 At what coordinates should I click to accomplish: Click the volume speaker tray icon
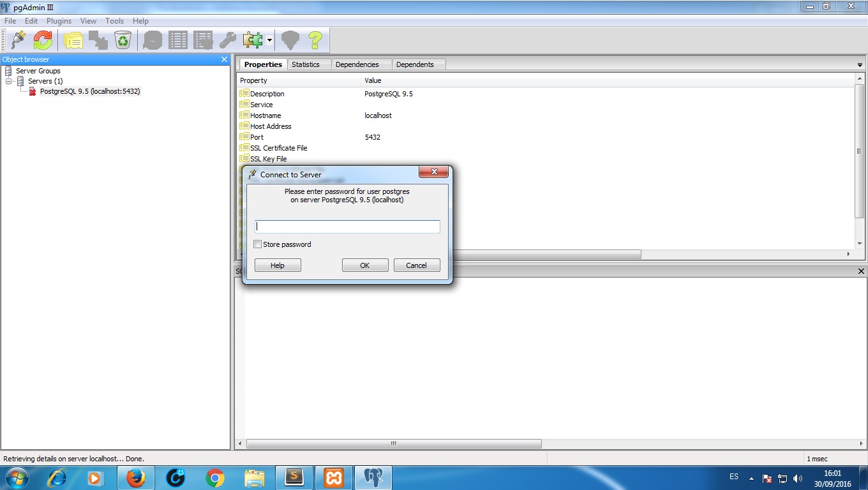click(797, 478)
